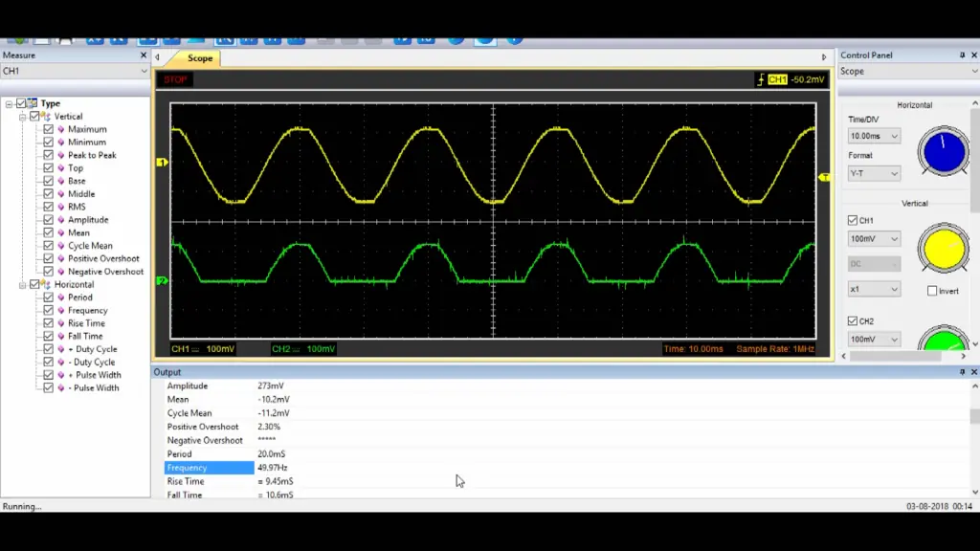Click the Output panel pin icon
The width and height of the screenshot is (980, 551).
point(962,372)
